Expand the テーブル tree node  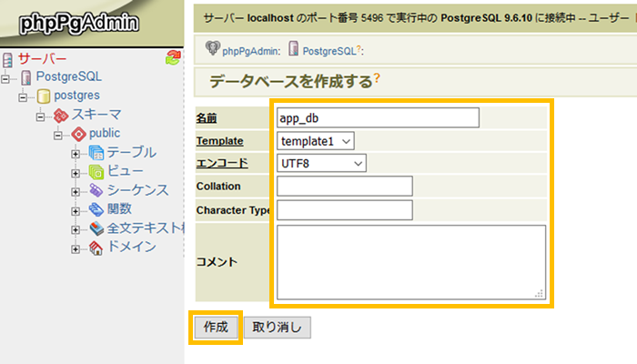click(x=76, y=153)
